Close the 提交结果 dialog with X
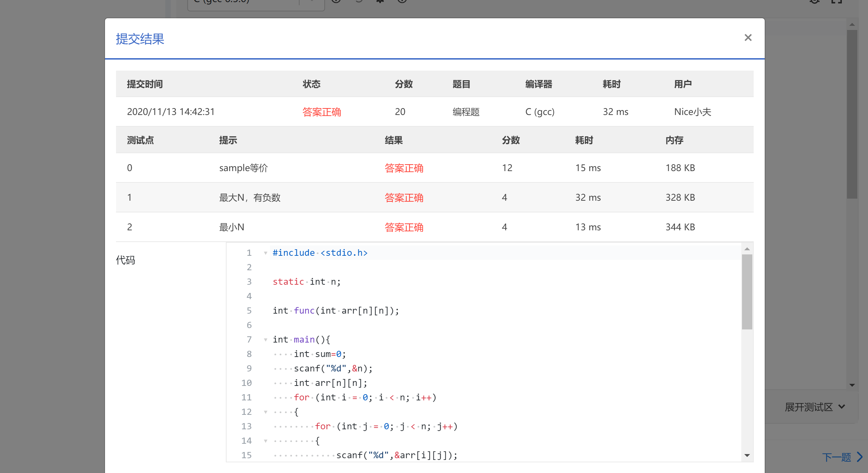The image size is (868, 473). (x=747, y=38)
